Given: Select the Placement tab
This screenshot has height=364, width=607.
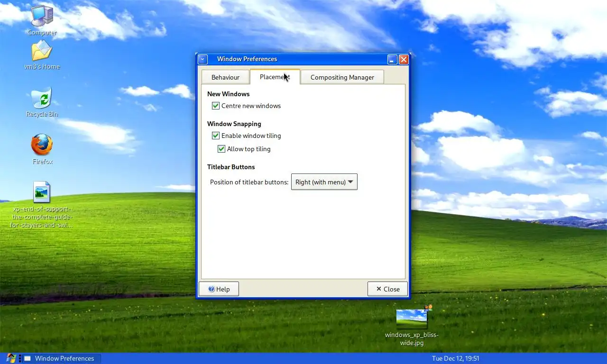Looking at the screenshot, I should (x=275, y=77).
